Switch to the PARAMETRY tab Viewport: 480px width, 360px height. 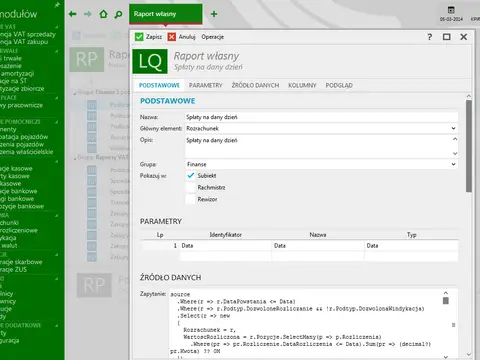(x=205, y=85)
